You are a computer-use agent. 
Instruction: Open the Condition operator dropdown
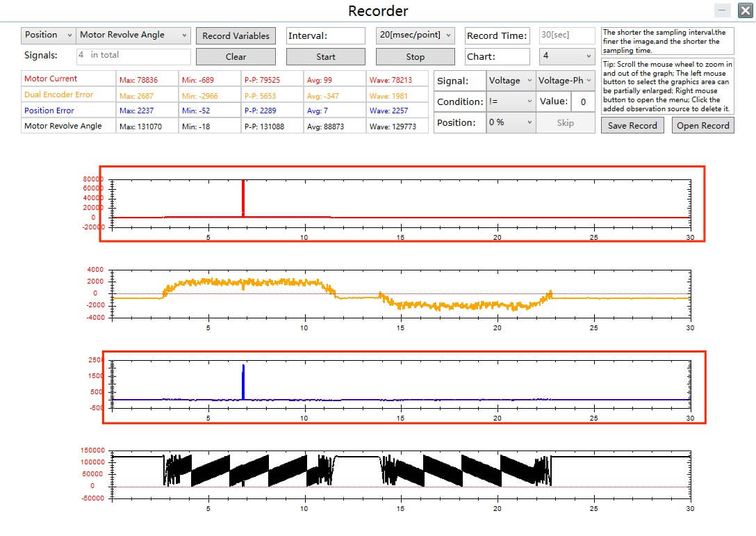[x=510, y=101]
